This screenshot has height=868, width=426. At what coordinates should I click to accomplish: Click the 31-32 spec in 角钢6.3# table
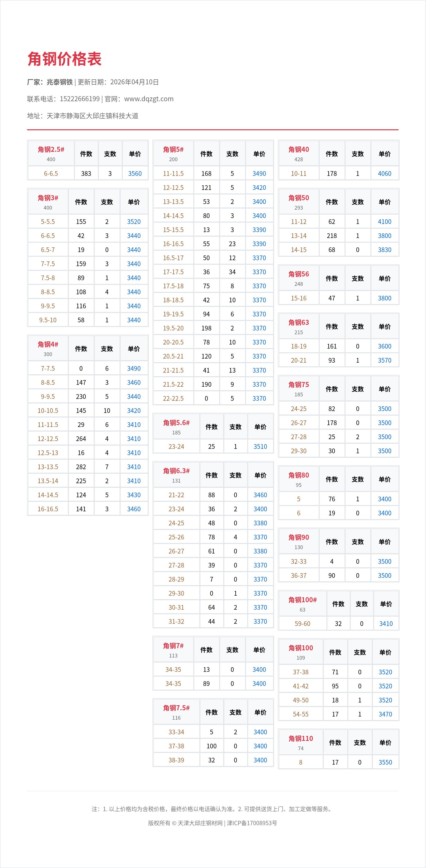176,622
